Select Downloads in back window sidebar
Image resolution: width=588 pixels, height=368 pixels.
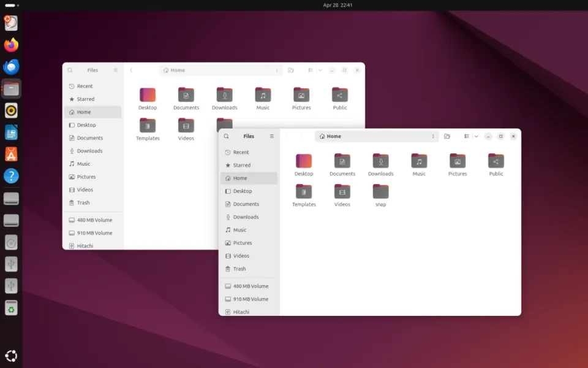pos(93,151)
